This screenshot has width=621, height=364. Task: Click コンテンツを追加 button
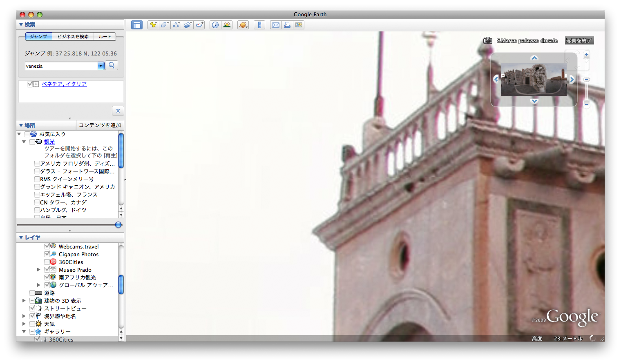pos(100,125)
